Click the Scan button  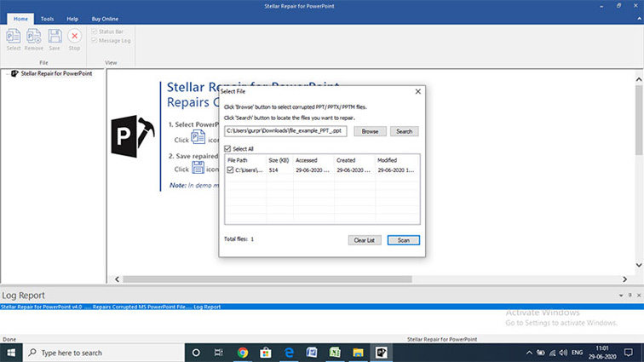tap(403, 240)
